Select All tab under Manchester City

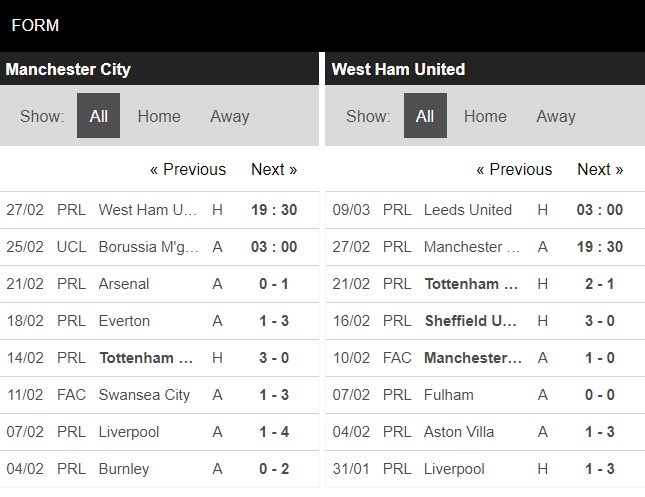click(98, 116)
